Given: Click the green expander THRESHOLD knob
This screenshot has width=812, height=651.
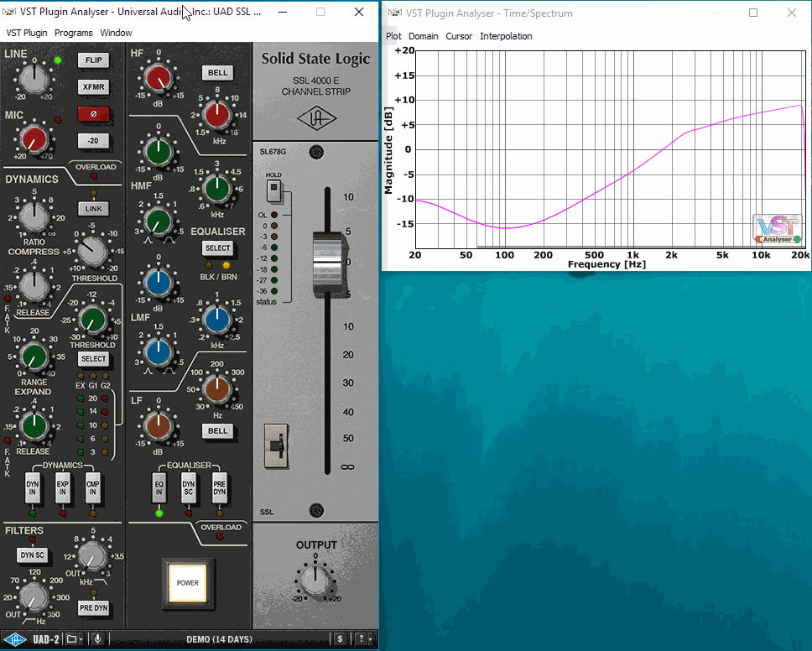Looking at the screenshot, I should pos(93,320).
